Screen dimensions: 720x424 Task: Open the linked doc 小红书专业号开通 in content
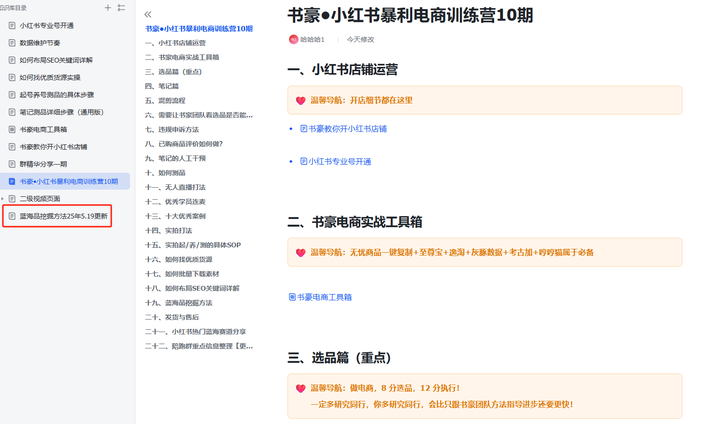coord(336,161)
